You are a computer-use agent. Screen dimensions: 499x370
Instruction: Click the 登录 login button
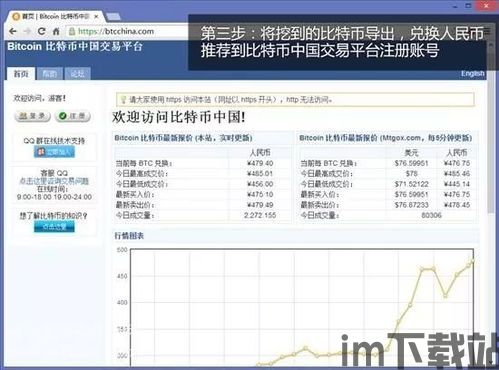click(x=32, y=116)
